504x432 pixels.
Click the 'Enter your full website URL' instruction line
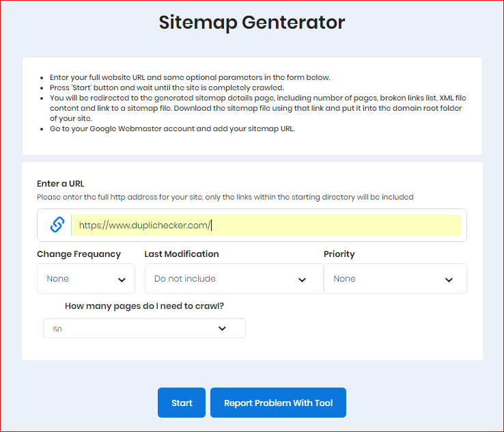190,77
